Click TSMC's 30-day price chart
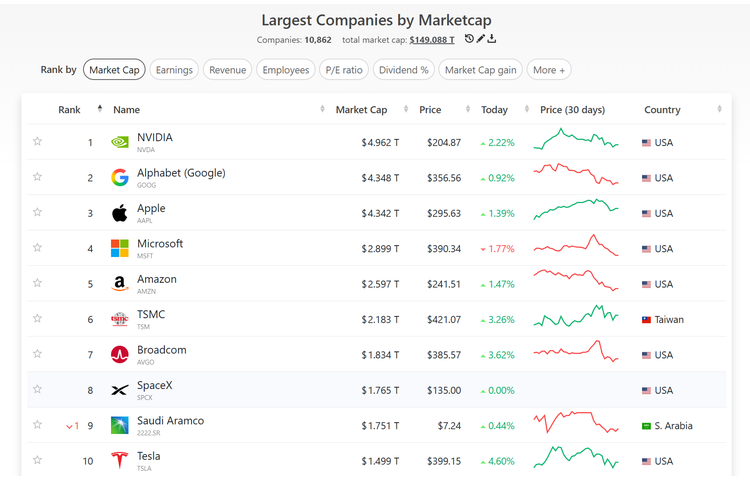 pyautogui.click(x=576, y=316)
